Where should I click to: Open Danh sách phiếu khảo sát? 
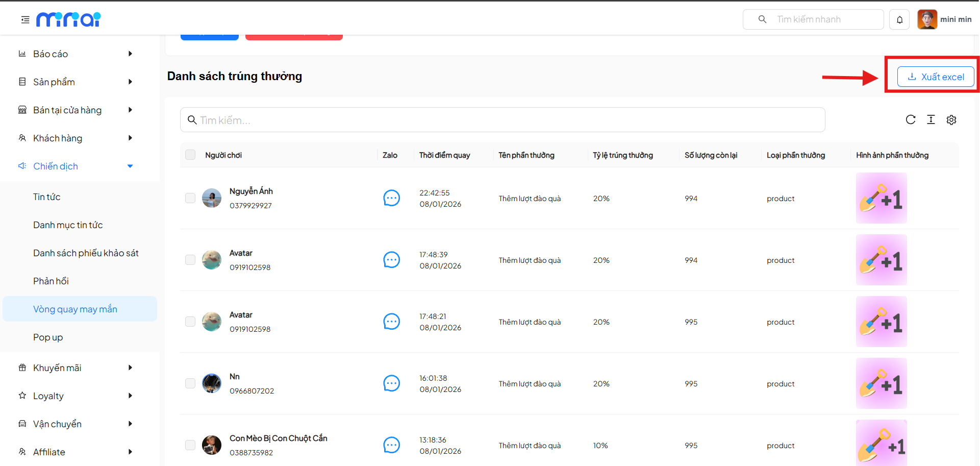86,253
